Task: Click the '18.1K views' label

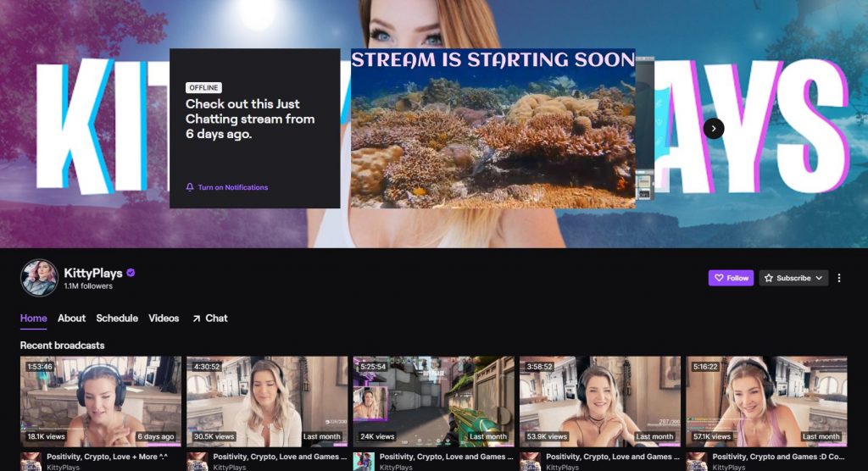Action: (47, 436)
